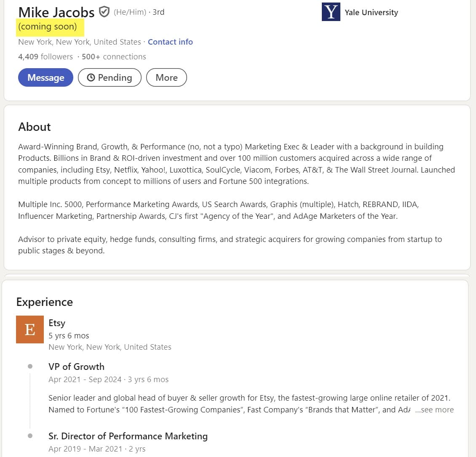This screenshot has width=476, height=457.
Task: Open the orange Etsy company logo
Action: (x=30, y=329)
